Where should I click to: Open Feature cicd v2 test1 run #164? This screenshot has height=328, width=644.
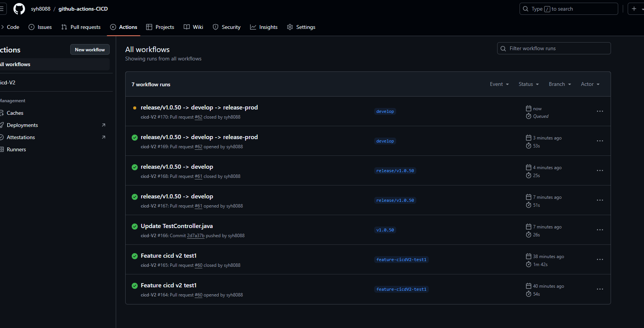pos(168,285)
